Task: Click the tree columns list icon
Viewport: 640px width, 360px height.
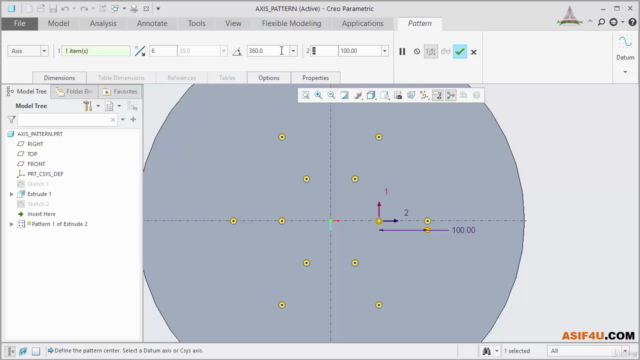Action: tap(109, 106)
